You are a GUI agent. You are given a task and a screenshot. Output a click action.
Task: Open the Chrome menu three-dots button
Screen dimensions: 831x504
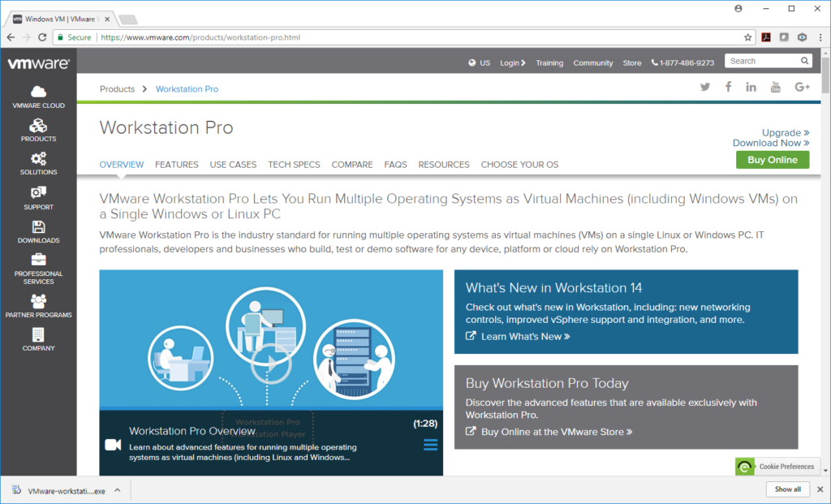pos(820,37)
